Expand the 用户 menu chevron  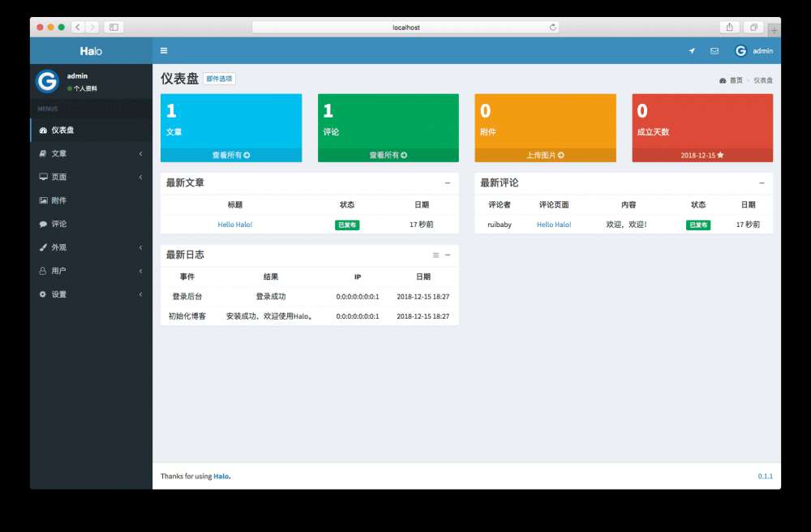pos(140,271)
